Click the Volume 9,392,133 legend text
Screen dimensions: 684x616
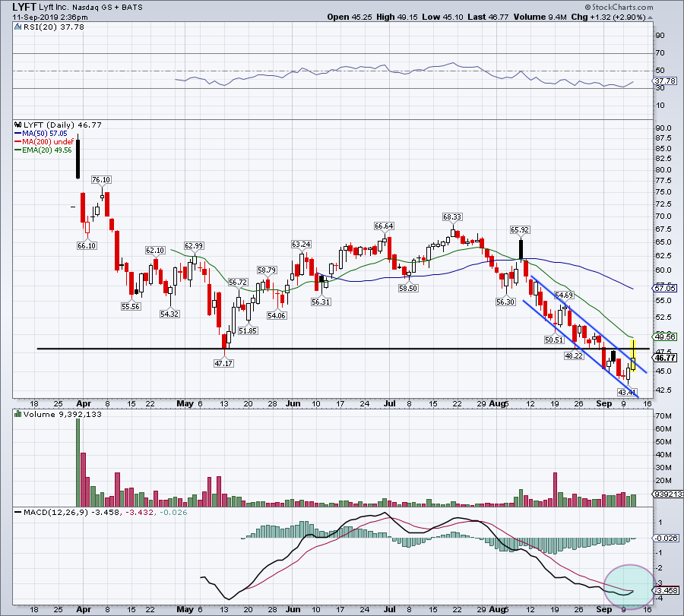62,414
